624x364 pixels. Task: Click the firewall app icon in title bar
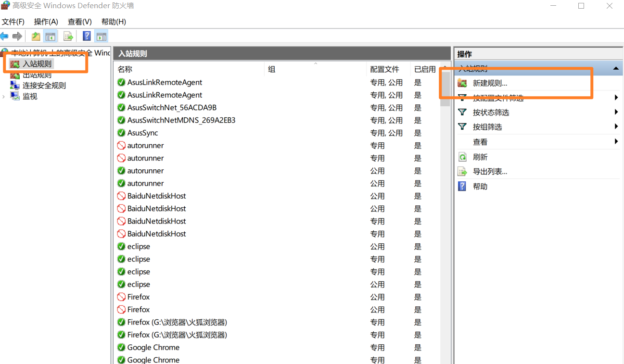(x=5, y=6)
